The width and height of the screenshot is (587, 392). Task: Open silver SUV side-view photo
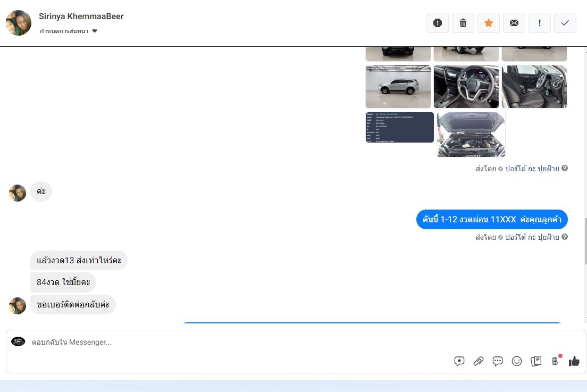pos(398,87)
